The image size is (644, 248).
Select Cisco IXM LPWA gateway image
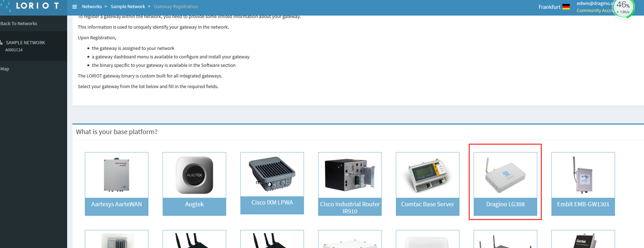(x=272, y=174)
